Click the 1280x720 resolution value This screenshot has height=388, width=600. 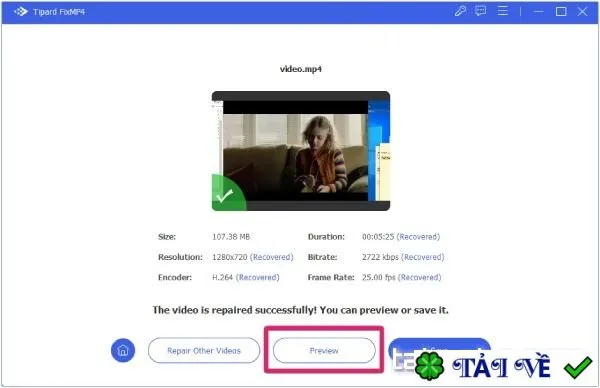pyautogui.click(x=230, y=257)
